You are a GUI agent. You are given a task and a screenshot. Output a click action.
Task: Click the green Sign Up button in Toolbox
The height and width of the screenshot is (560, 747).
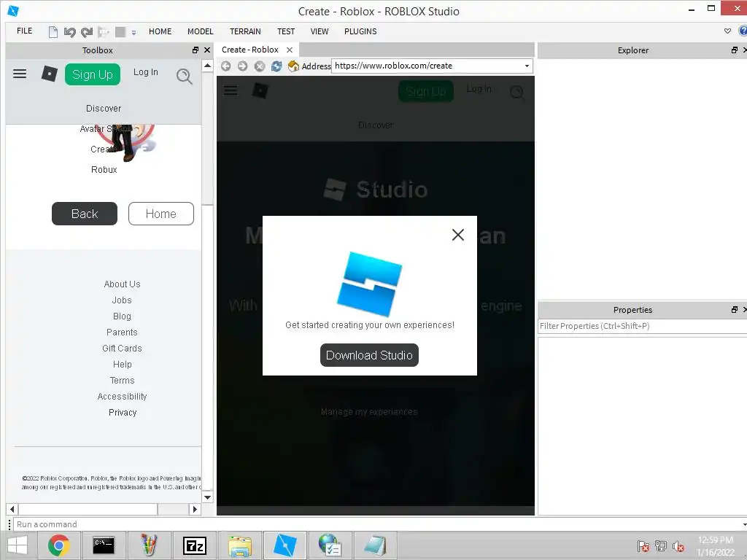(x=93, y=74)
